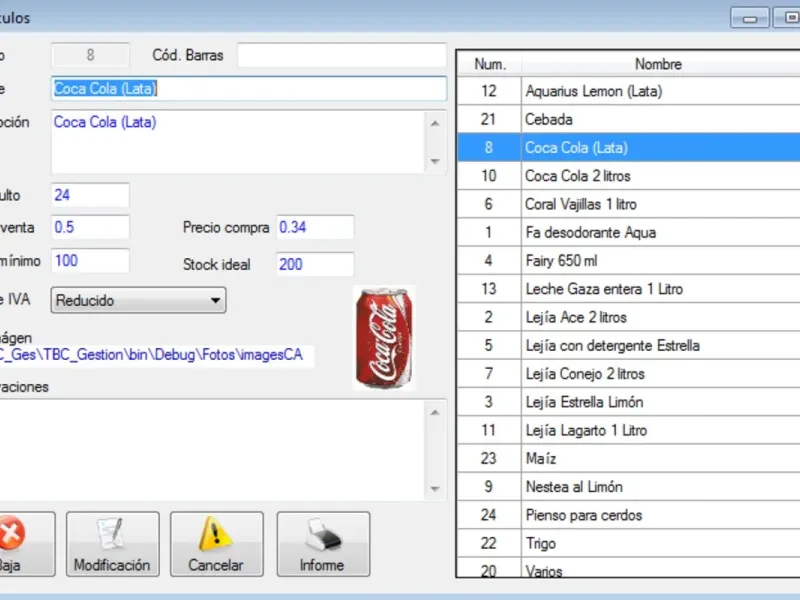Screen dimensions: 800x600
Task: Select the row Aquarius Lemon (Lata)
Action: [629, 91]
